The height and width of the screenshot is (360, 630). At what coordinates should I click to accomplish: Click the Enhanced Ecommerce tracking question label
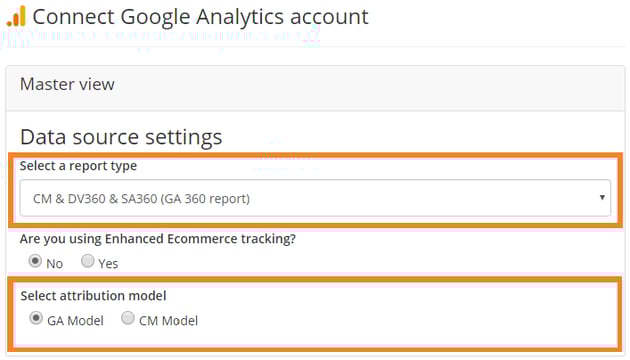pyautogui.click(x=158, y=239)
